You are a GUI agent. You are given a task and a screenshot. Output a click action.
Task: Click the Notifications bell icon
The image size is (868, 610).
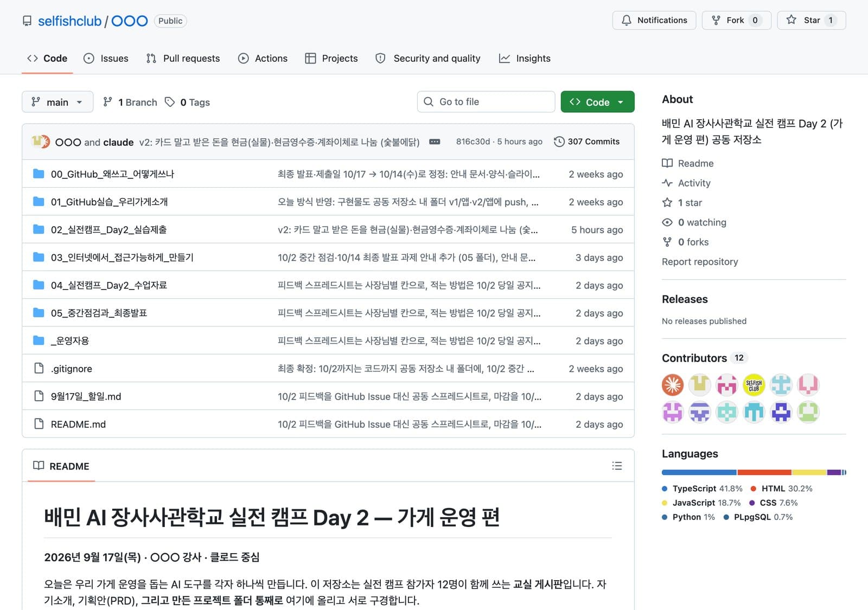pyautogui.click(x=627, y=20)
